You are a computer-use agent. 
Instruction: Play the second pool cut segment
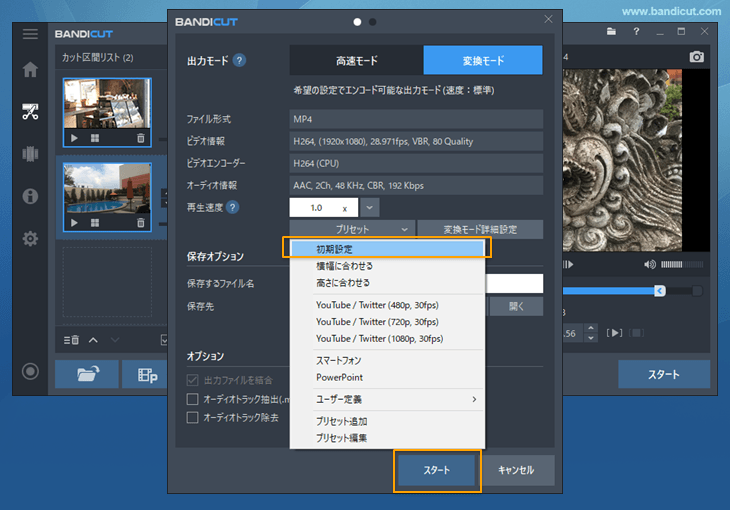74,223
